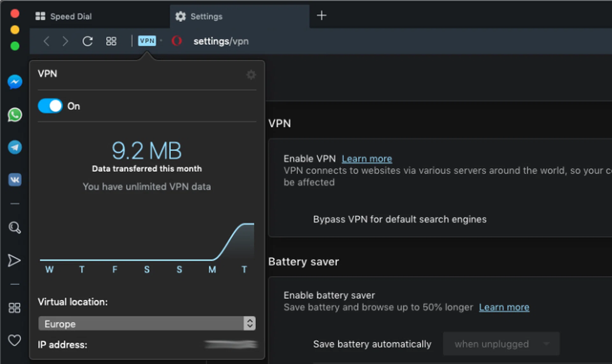Viewport: 612px width, 364px height.
Task: Switch to the Speed Dial tab
Action: tap(71, 16)
